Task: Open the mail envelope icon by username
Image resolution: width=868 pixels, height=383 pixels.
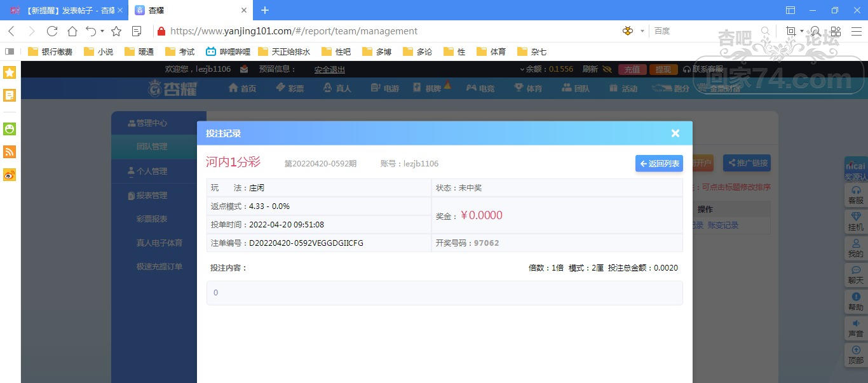Action: click(x=244, y=69)
